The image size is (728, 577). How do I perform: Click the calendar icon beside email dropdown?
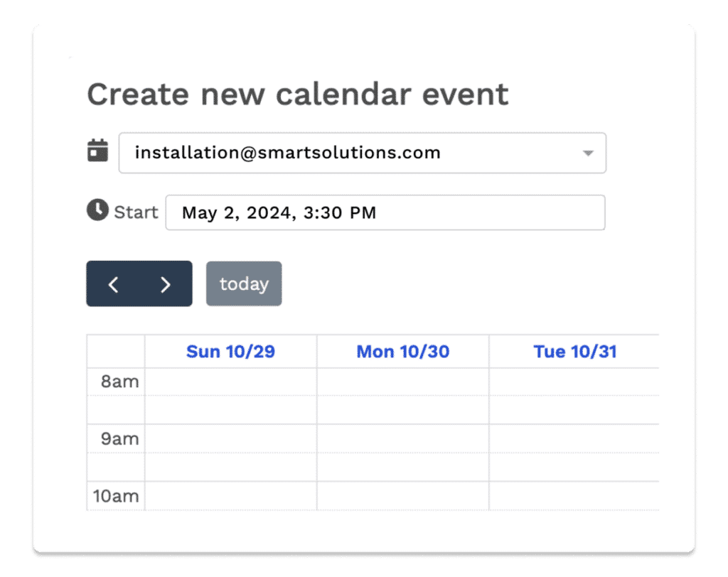coord(97,151)
